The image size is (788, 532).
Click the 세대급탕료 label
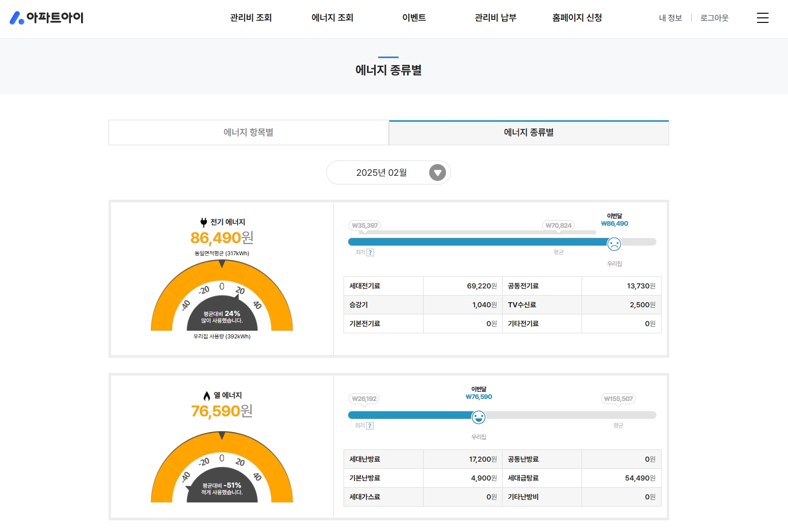[x=523, y=478]
